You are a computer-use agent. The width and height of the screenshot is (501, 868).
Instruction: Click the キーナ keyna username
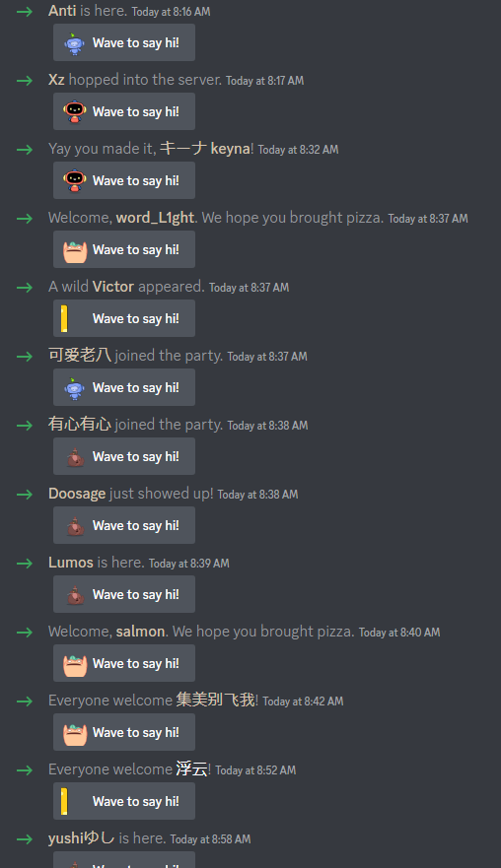[x=205, y=149]
